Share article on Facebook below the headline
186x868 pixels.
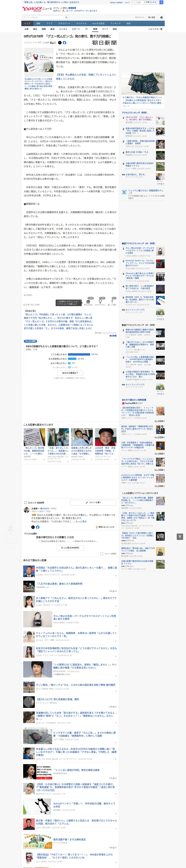(64, 43)
